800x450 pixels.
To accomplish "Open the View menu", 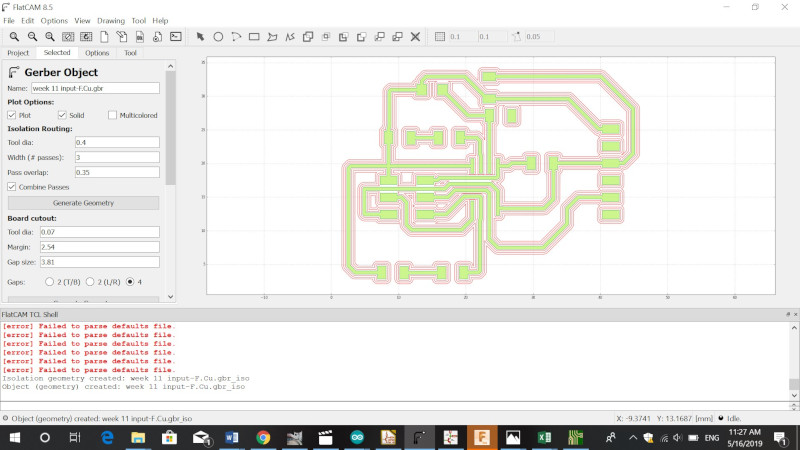I will [82, 21].
